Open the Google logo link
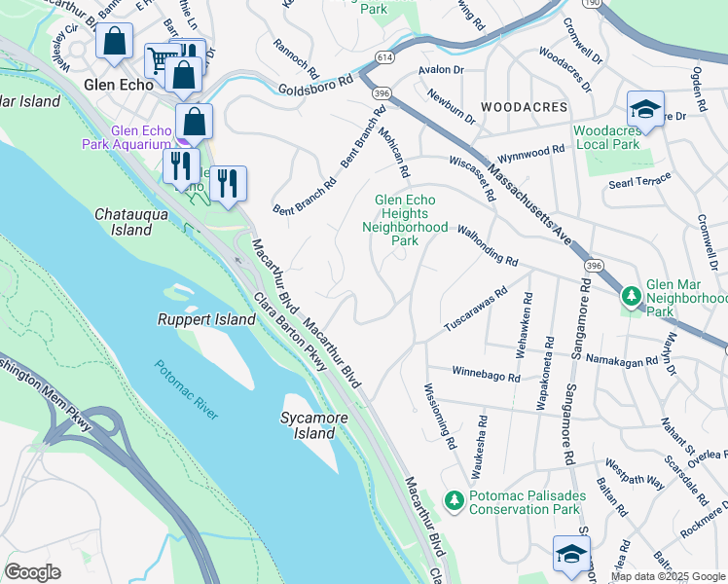Viewport: 728px width, 584px height. click(x=32, y=572)
